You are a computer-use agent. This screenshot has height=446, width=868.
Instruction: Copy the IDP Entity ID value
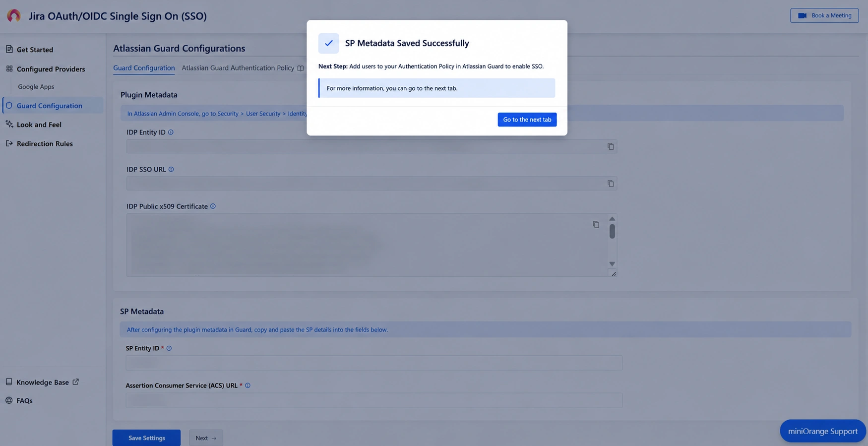(x=611, y=146)
